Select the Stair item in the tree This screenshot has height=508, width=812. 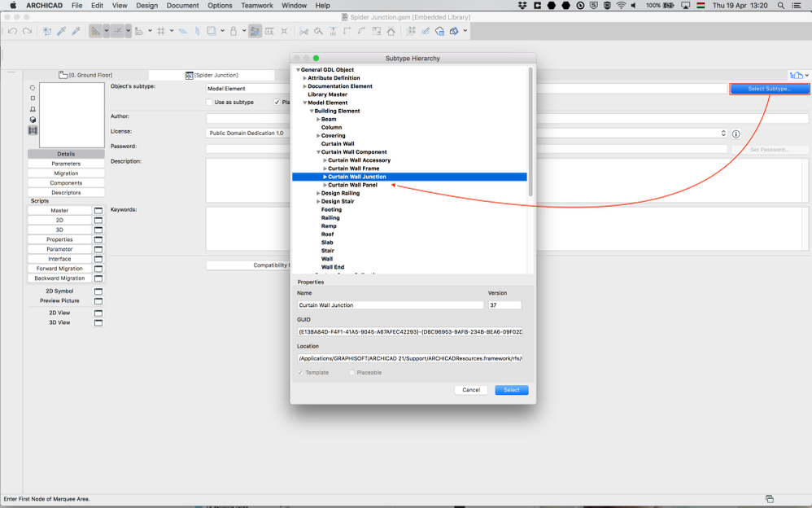tap(328, 251)
